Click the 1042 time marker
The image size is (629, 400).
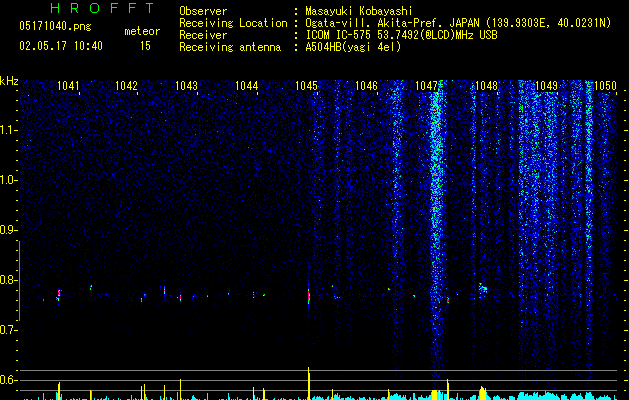click(x=126, y=86)
